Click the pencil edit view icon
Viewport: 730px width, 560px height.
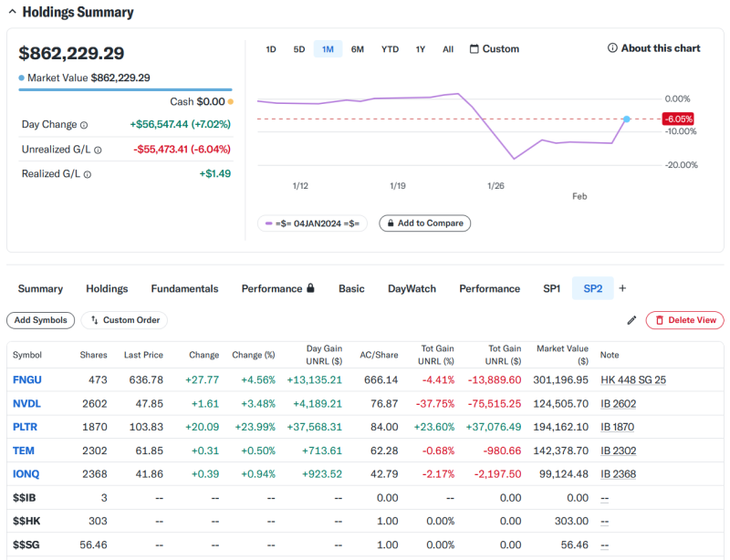pyautogui.click(x=631, y=320)
